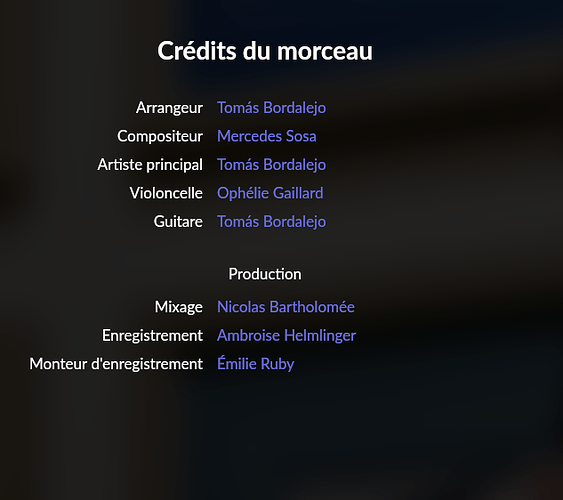The width and height of the screenshot is (563, 500).
Task: Select the Production section title
Action: click(x=265, y=274)
